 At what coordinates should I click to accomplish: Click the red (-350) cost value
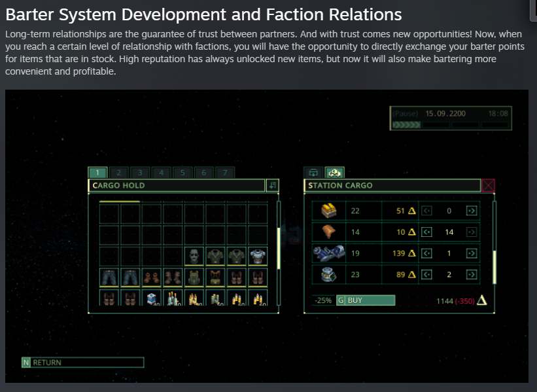pos(465,301)
